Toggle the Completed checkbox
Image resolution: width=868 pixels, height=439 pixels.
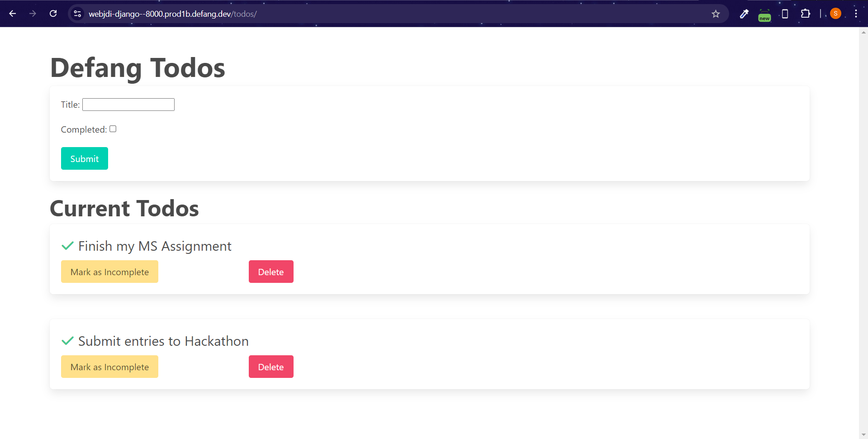tap(113, 129)
